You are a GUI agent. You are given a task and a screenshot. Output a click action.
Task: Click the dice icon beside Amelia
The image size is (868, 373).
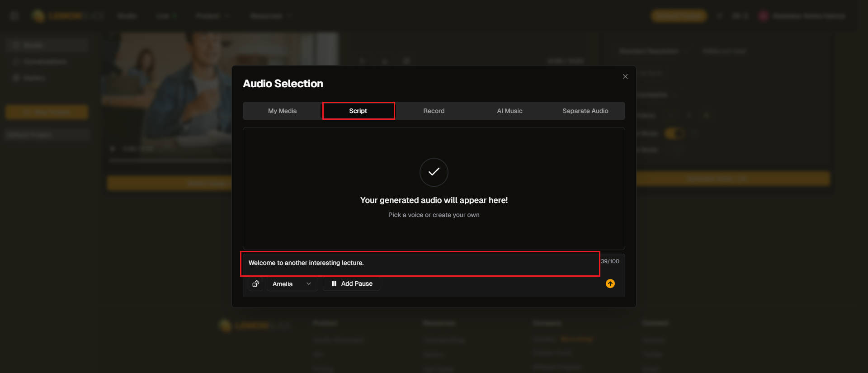pyautogui.click(x=255, y=284)
